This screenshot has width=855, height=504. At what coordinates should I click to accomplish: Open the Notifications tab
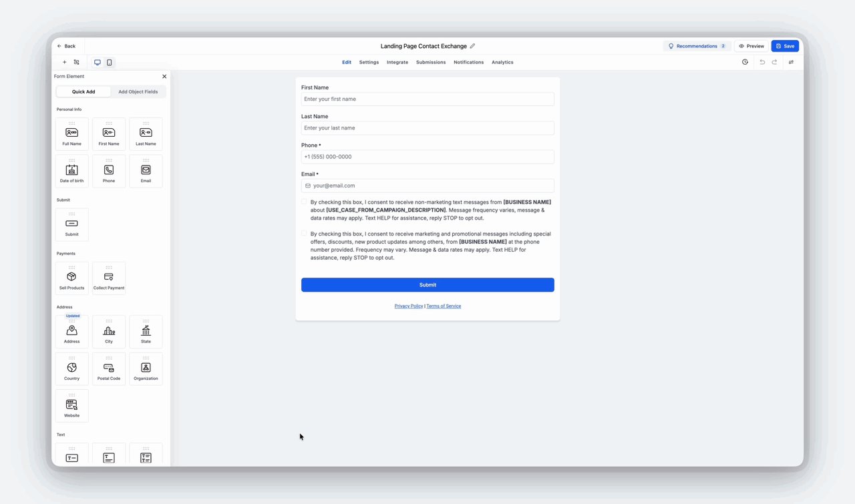pos(469,62)
